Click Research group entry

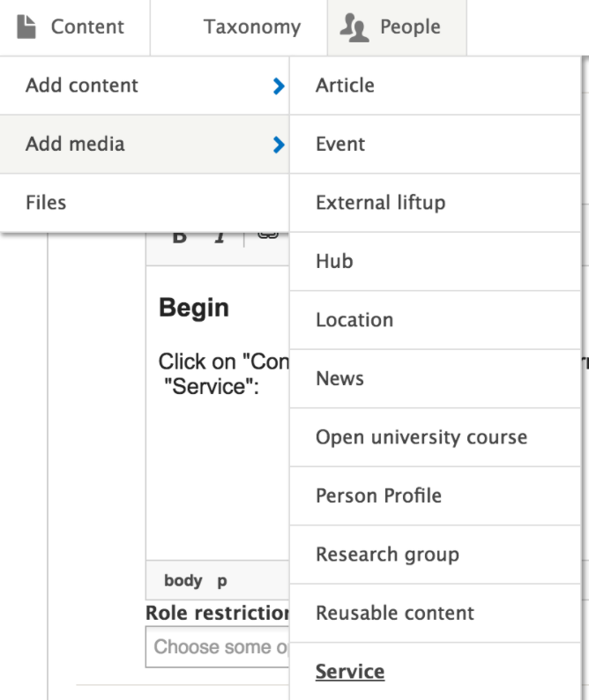click(x=387, y=555)
